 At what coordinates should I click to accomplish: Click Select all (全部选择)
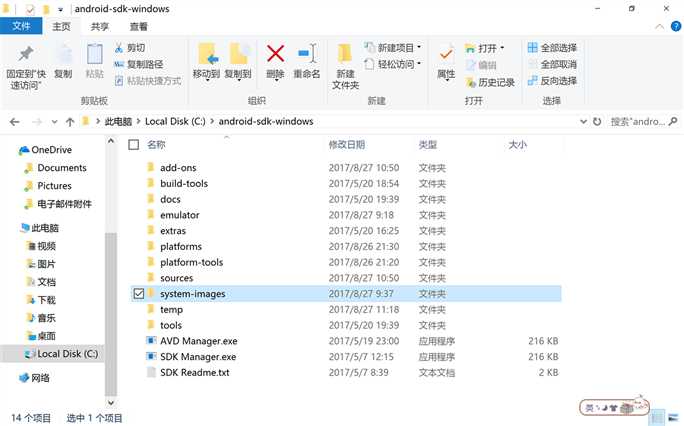(x=552, y=48)
